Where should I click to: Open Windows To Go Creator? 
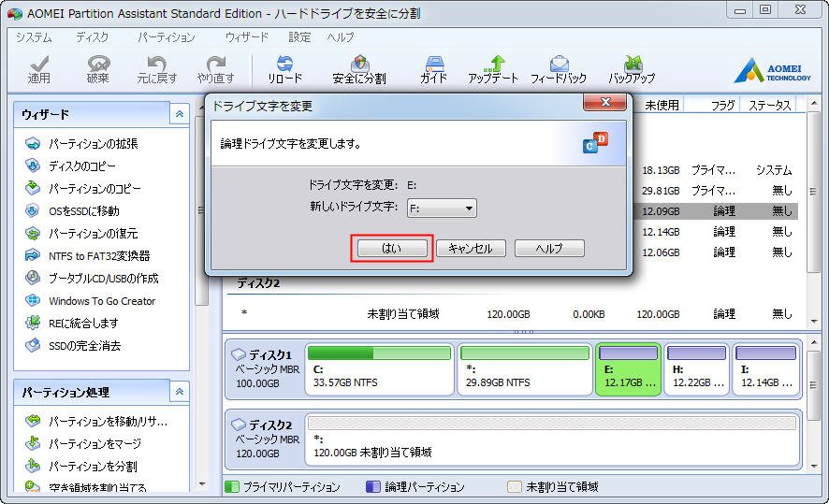click(x=91, y=301)
